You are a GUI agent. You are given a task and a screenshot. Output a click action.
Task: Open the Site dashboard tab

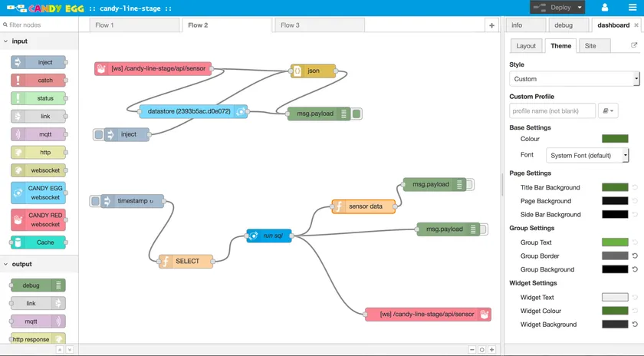pyautogui.click(x=594, y=45)
